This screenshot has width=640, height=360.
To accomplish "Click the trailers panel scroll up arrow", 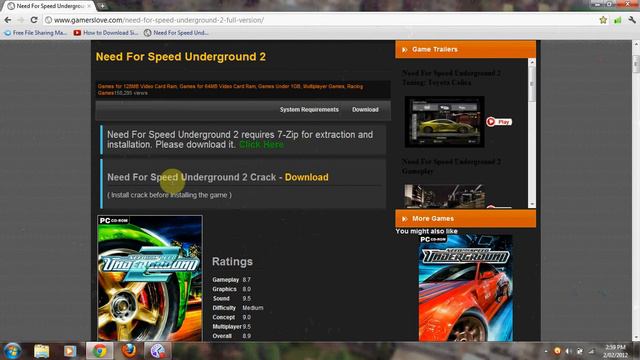I will 531,62.
